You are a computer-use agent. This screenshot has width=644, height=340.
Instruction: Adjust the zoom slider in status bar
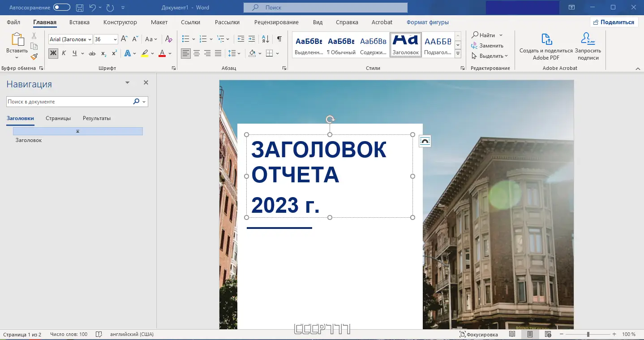[x=588, y=334]
